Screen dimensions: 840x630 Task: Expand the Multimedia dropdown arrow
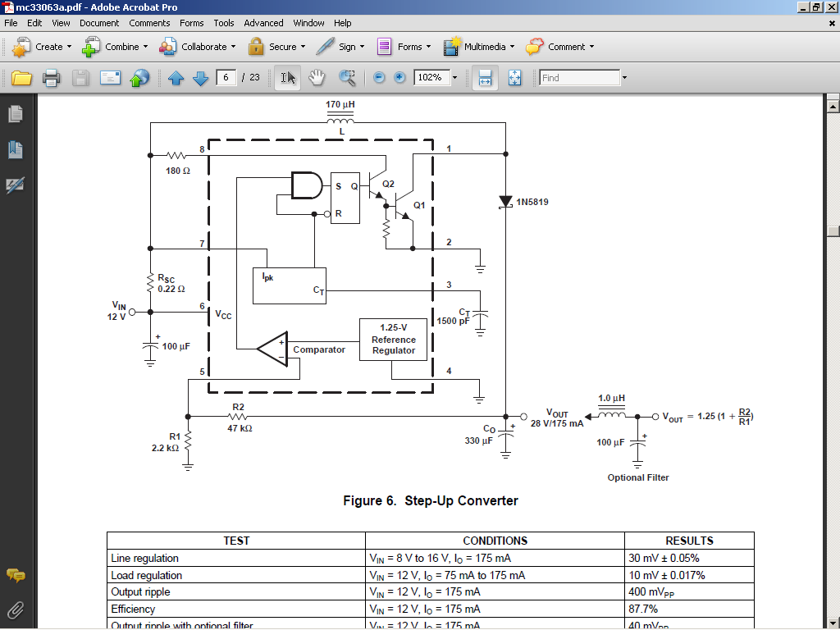tap(512, 47)
